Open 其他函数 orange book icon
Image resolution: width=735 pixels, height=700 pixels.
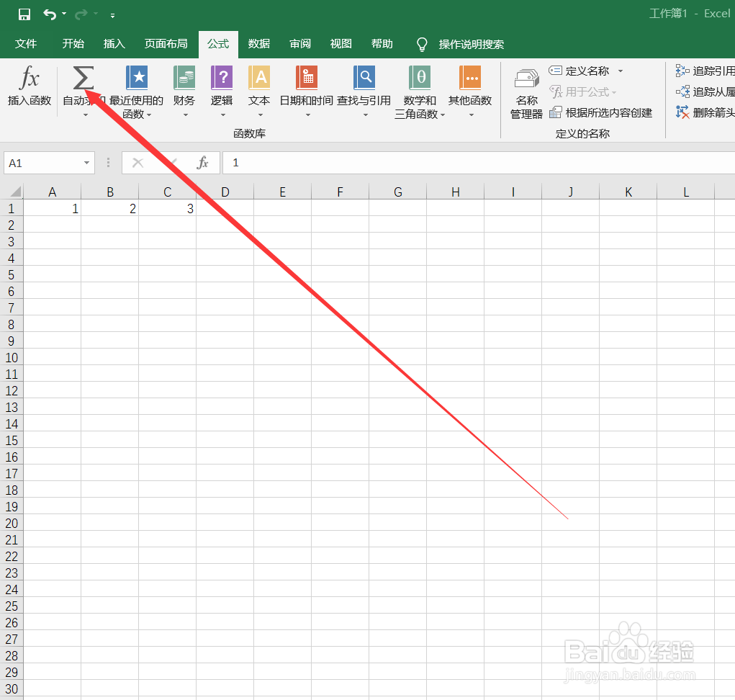(470, 77)
